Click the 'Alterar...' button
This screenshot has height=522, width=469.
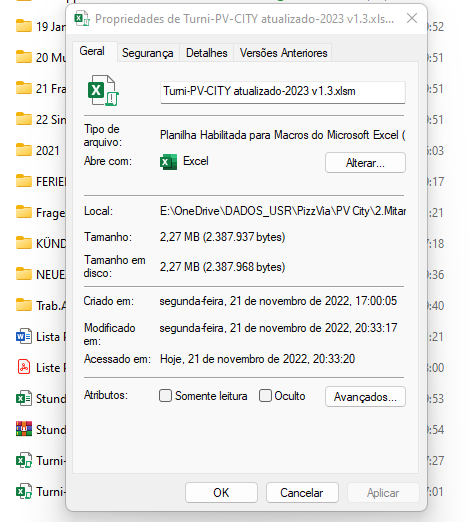point(365,163)
